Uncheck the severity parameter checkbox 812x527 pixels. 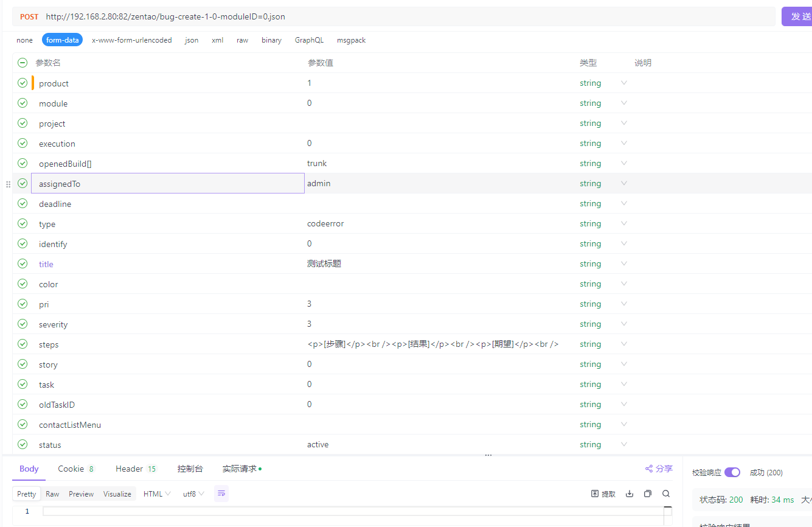point(23,324)
